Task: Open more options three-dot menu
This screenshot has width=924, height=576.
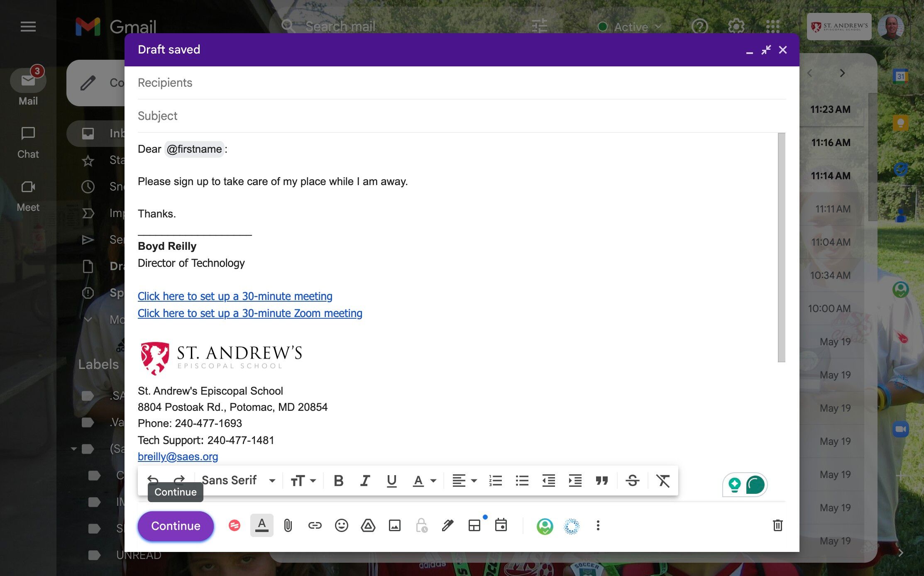Action: click(x=598, y=526)
